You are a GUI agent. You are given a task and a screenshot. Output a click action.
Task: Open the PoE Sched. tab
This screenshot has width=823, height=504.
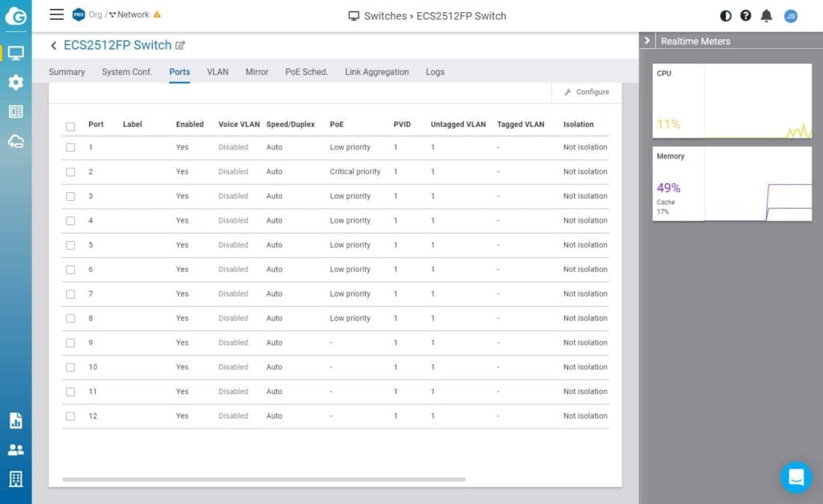pyautogui.click(x=306, y=72)
